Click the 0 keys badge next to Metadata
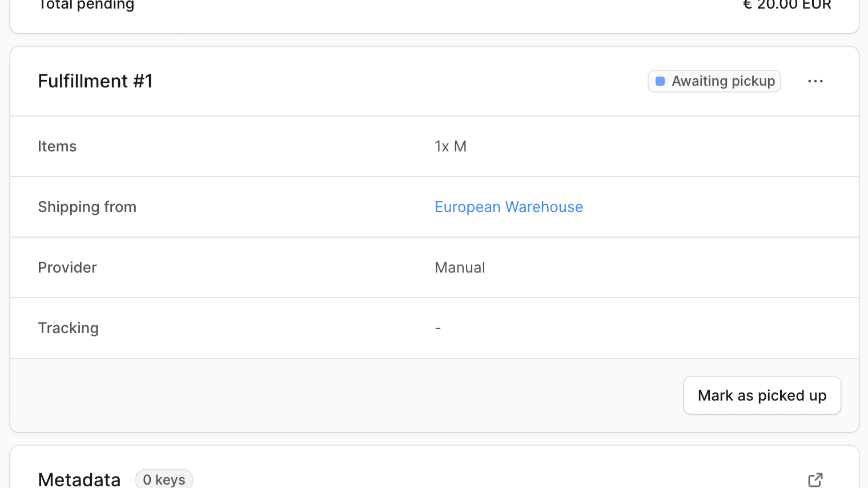The width and height of the screenshot is (868, 488). (x=164, y=479)
